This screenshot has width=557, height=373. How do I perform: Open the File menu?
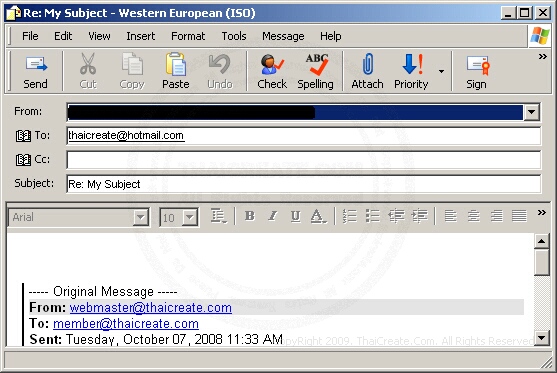tap(30, 36)
